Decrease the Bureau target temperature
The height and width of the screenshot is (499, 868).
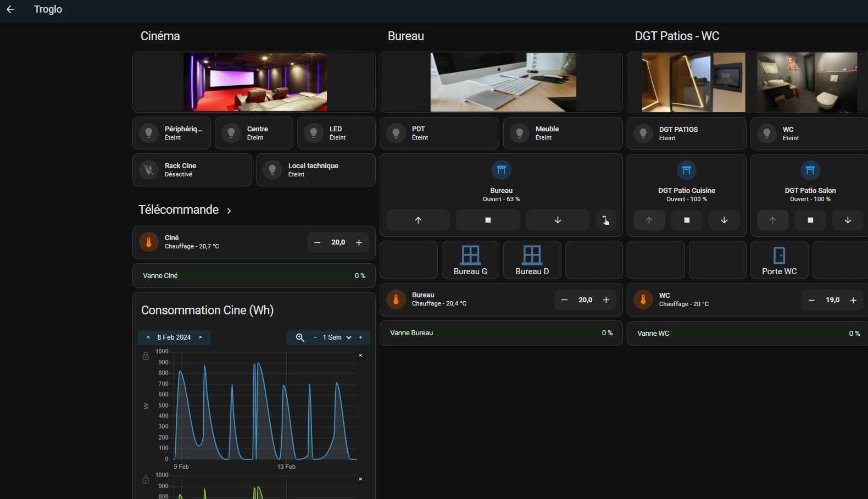tap(564, 300)
